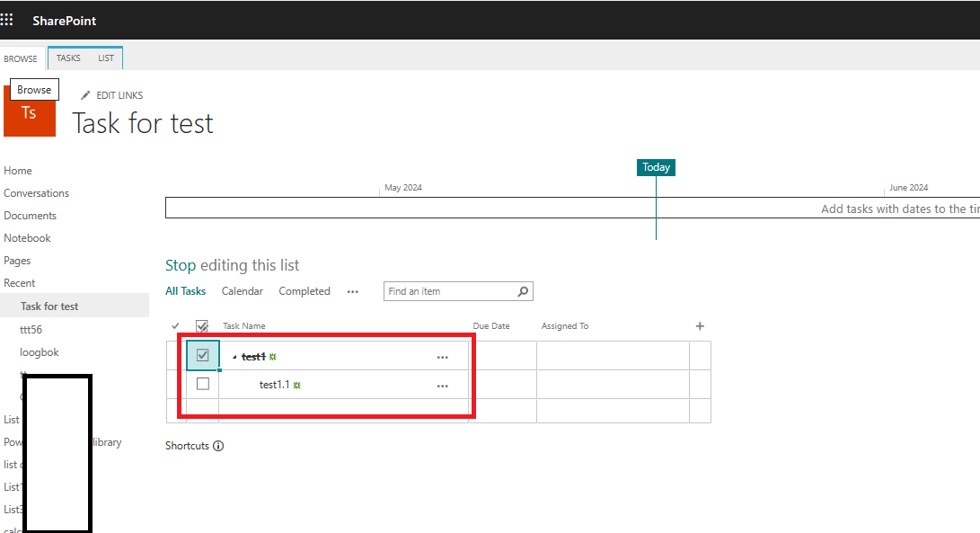Open the ellipsis menu for test1
980x533 pixels.
(x=442, y=357)
